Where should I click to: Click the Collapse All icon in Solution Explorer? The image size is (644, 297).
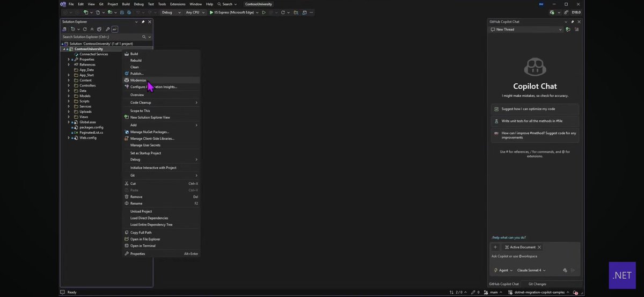[x=92, y=29]
